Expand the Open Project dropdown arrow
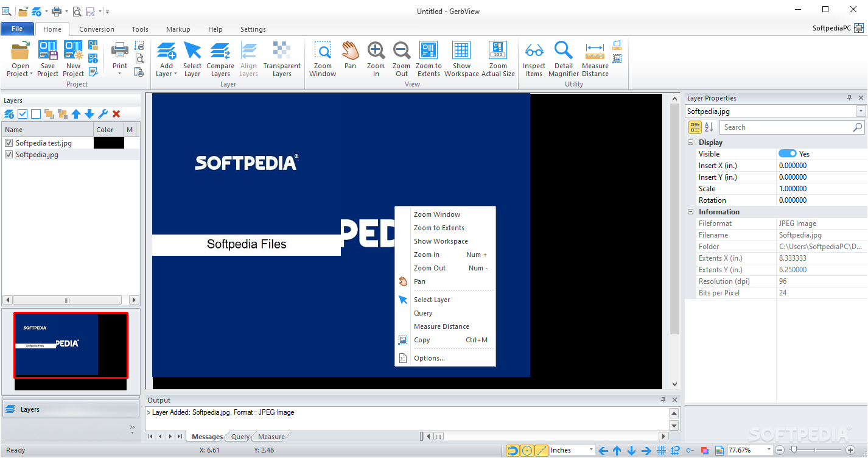Viewport: 868px width, 458px height. coord(32,74)
